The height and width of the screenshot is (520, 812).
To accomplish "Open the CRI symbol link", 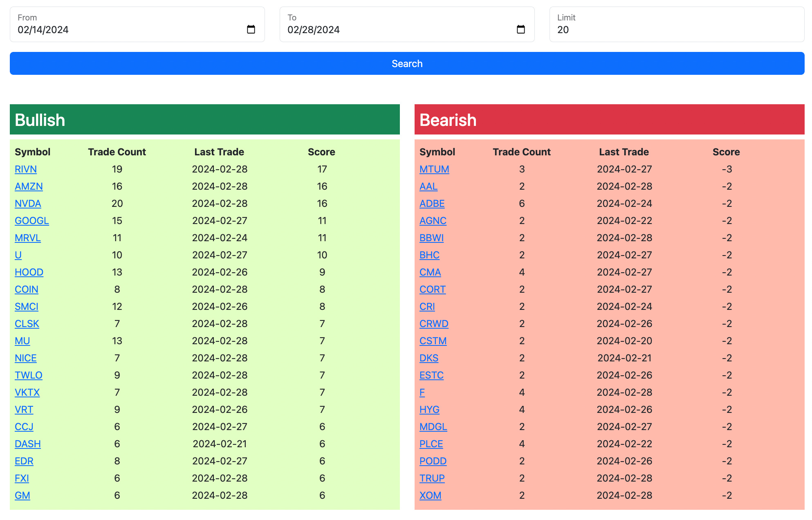I will pyautogui.click(x=427, y=307).
